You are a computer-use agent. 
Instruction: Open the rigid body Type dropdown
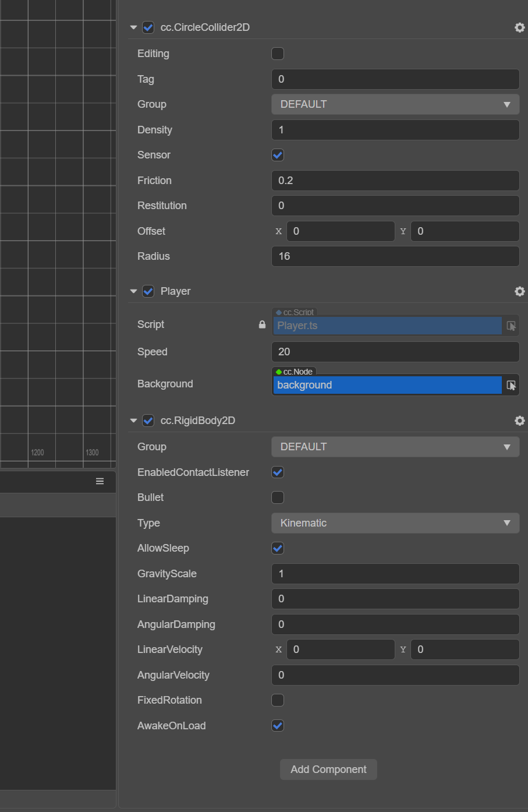point(395,523)
